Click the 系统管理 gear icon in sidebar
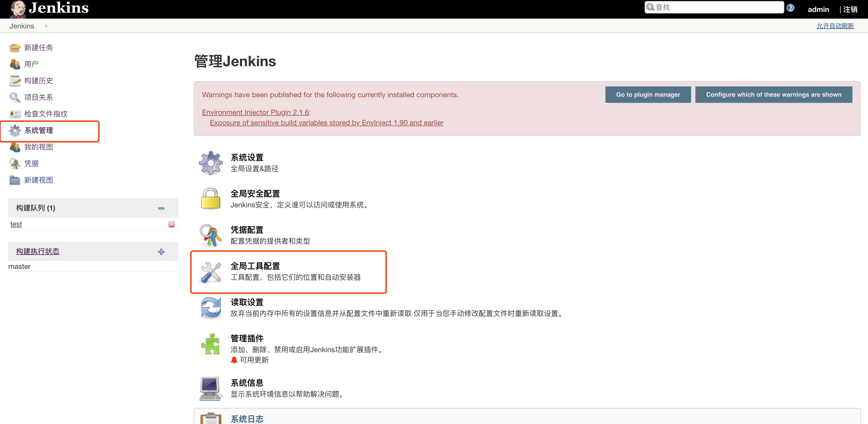This screenshot has height=424, width=868. click(x=14, y=131)
